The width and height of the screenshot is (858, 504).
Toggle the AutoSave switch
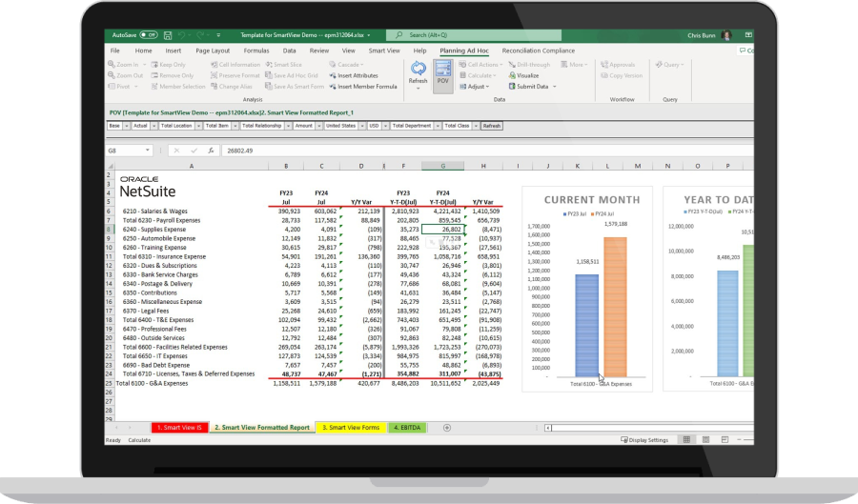(x=149, y=35)
